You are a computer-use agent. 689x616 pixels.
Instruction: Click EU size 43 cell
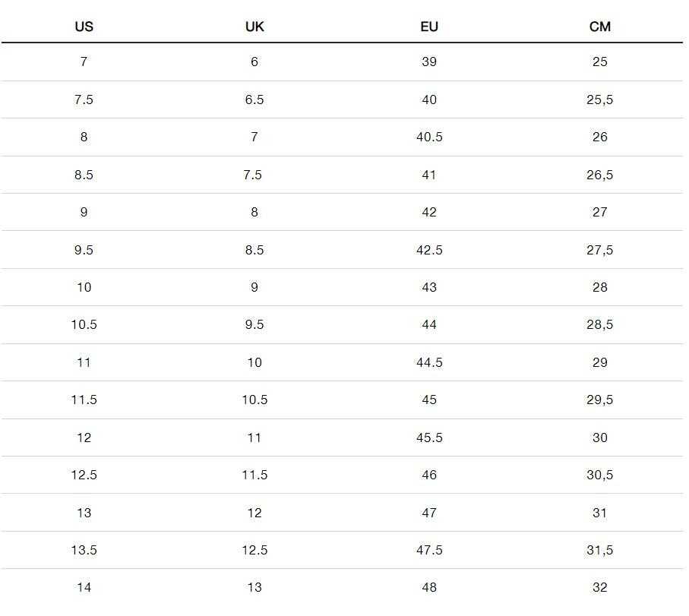click(x=429, y=287)
